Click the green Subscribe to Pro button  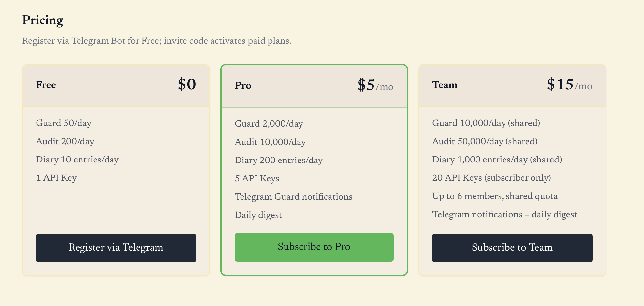(314, 247)
